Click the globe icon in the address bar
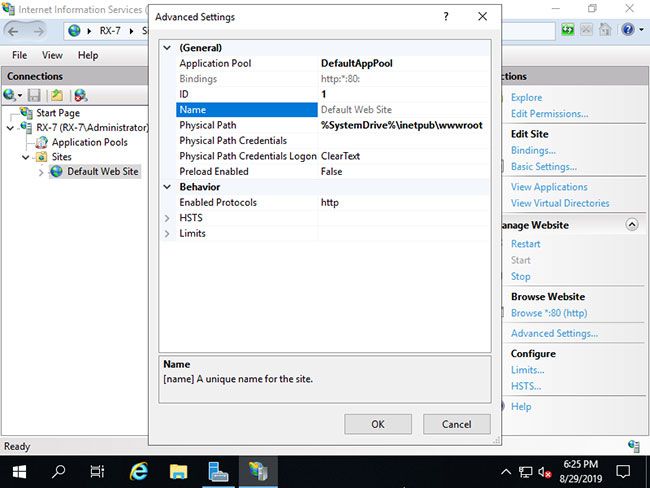650x488 pixels. click(74, 31)
